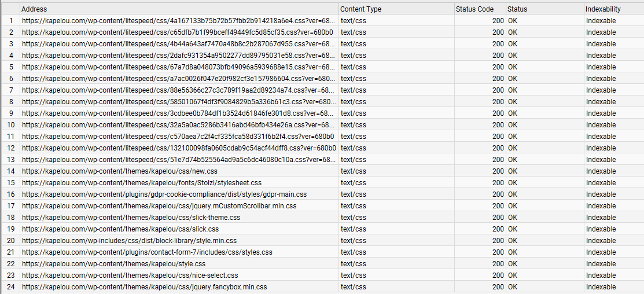Click the nice-select.css address cell

(130, 275)
